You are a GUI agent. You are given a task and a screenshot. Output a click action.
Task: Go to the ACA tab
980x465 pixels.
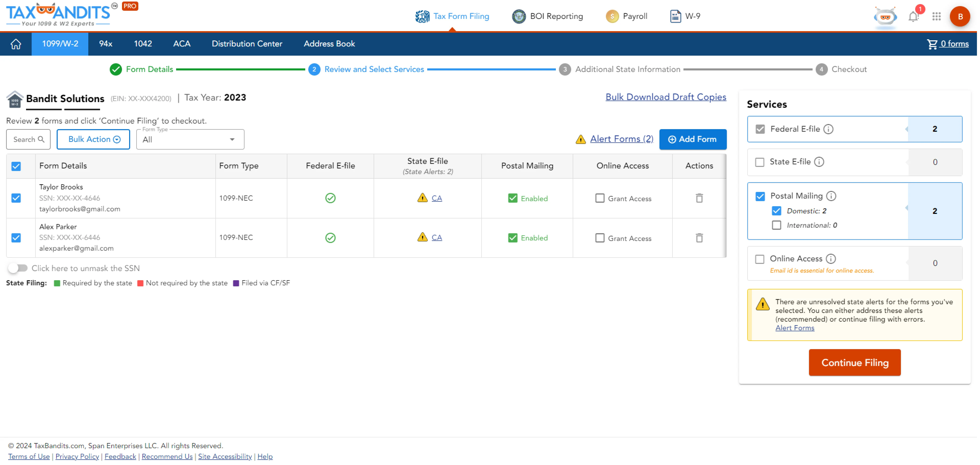pos(182,44)
